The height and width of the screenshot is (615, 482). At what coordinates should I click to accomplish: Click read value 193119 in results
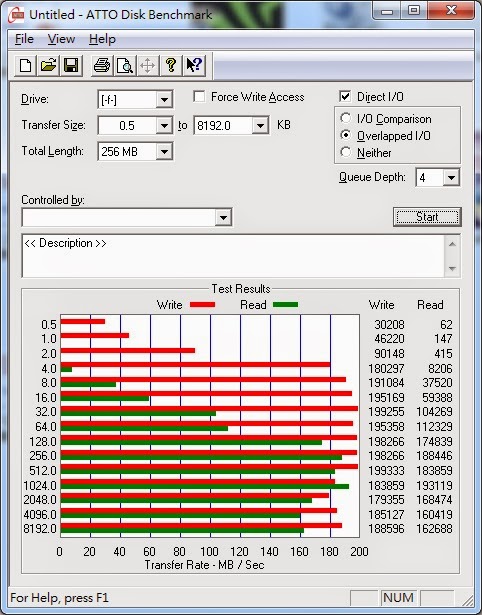pos(434,485)
